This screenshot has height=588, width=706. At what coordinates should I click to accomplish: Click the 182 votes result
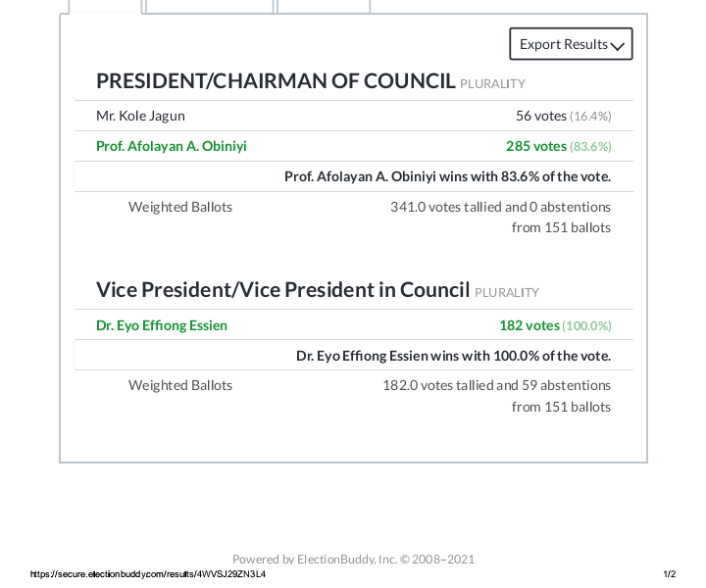pos(529,325)
